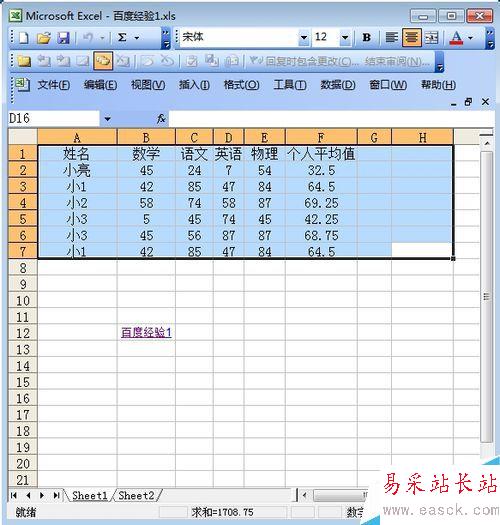Toggle Show All Comments button
Viewport: 500px width, 525px height.
pyautogui.click(x=103, y=61)
